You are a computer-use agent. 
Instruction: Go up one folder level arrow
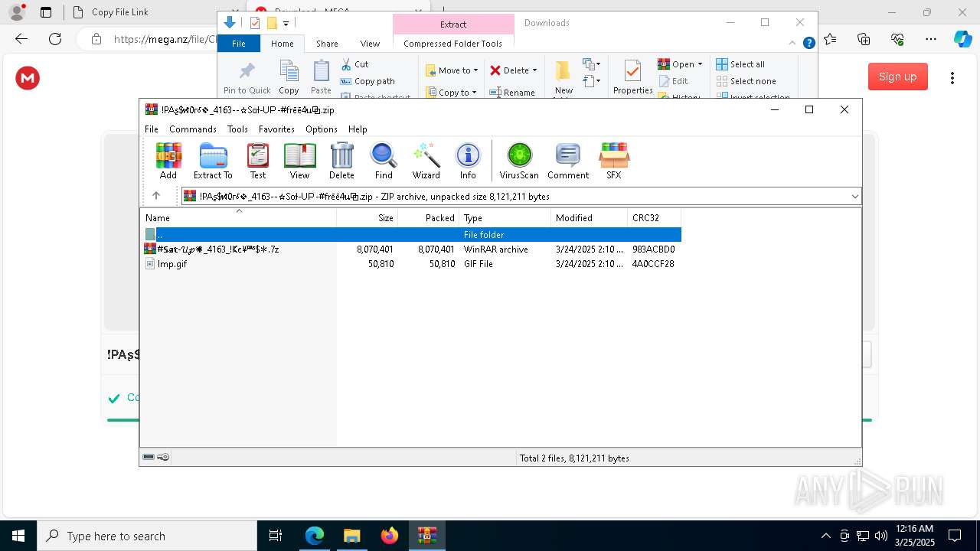tap(156, 196)
